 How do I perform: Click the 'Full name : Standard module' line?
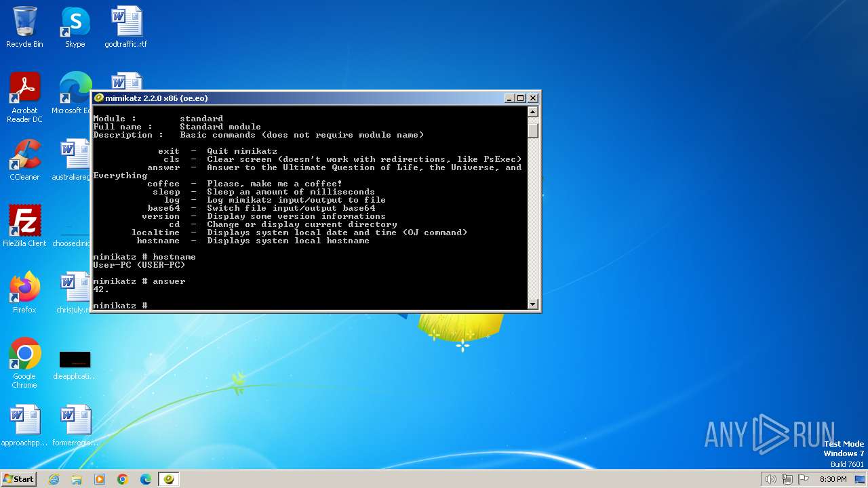(x=177, y=127)
